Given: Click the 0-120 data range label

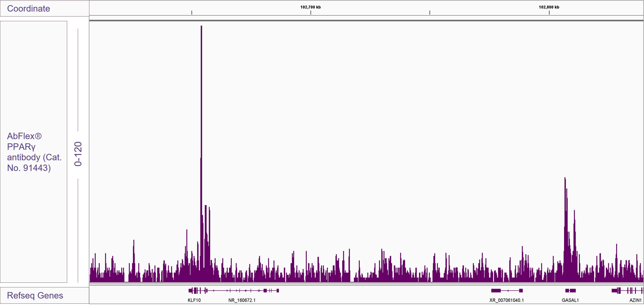Looking at the screenshot, I should click(x=78, y=154).
